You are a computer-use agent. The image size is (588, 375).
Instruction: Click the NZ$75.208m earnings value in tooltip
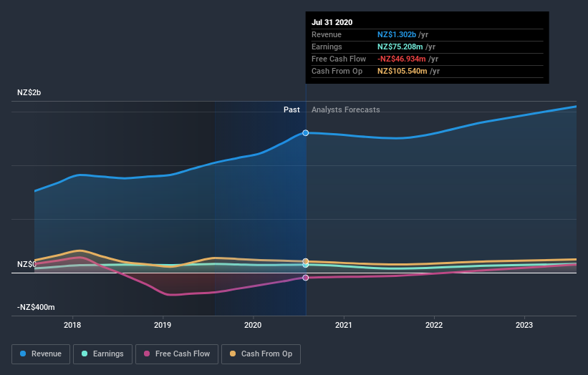coord(400,47)
